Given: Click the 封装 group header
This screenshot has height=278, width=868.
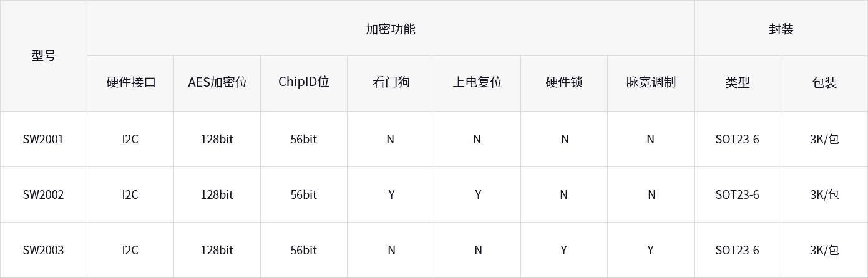Looking at the screenshot, I should click(781, 29).
